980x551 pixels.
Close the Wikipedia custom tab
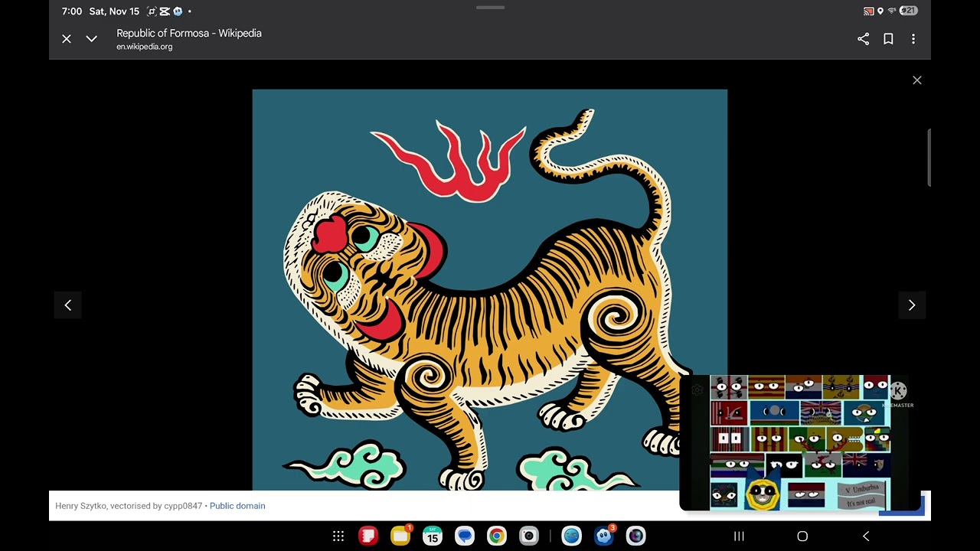click(67, 39)
